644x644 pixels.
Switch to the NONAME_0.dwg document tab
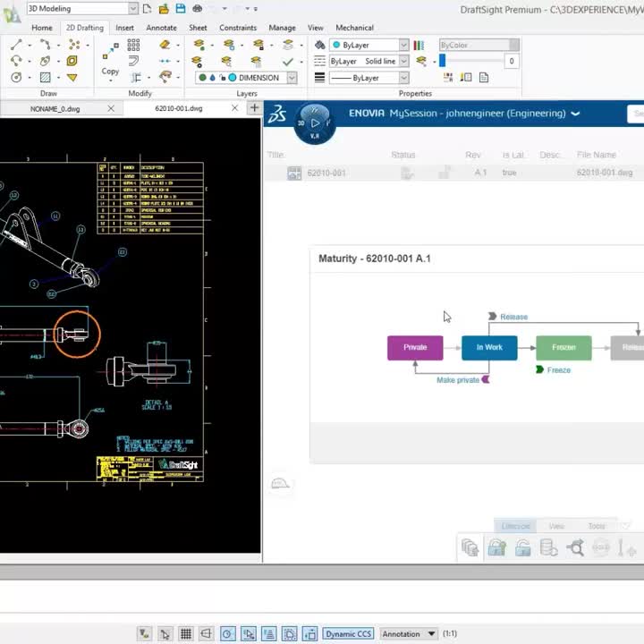(55, 109)
